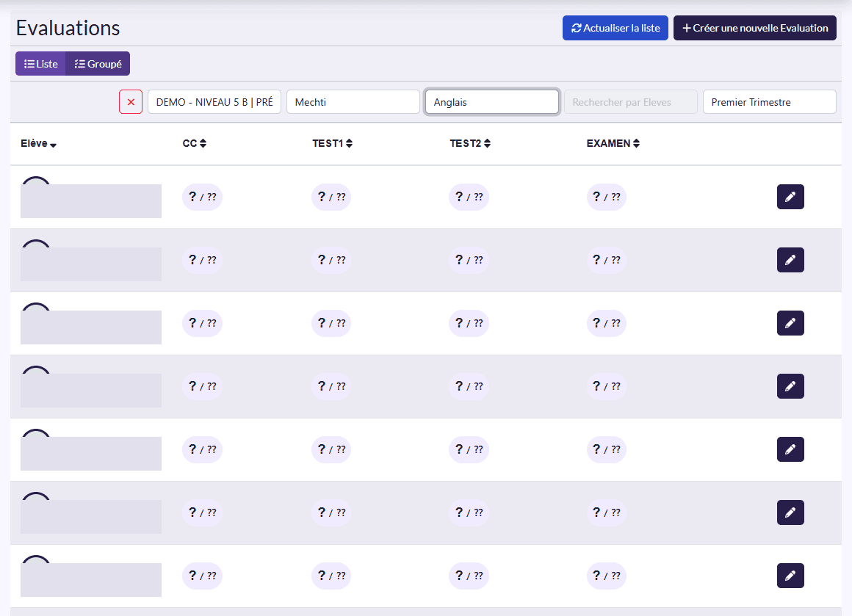Open the Anglais subject dropdown
Viewport: 852px width, 616px height.
coord(492,101)
